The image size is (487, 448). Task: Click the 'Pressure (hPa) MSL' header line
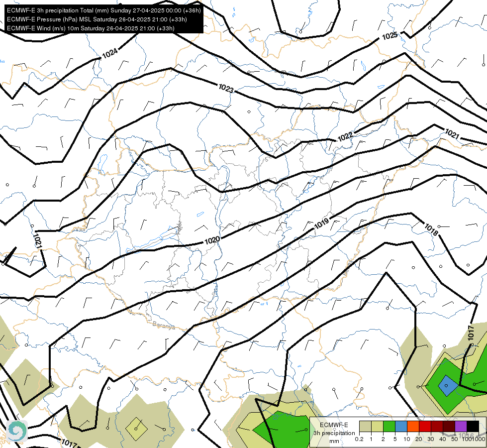(x=97, y=19)
